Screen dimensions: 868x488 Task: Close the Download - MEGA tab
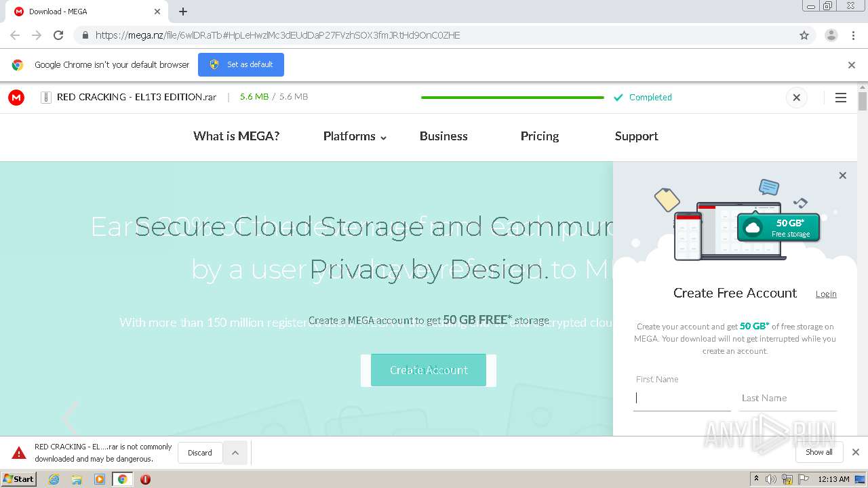157,12
